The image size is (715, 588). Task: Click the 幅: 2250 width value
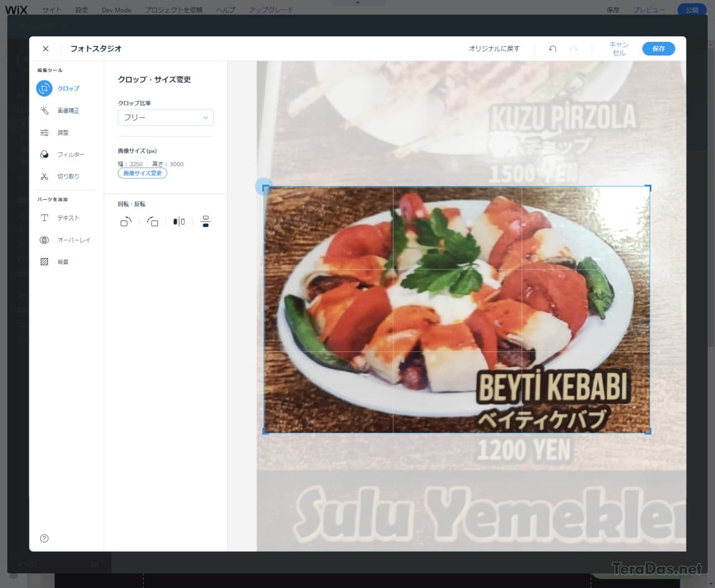pos(130,164)
